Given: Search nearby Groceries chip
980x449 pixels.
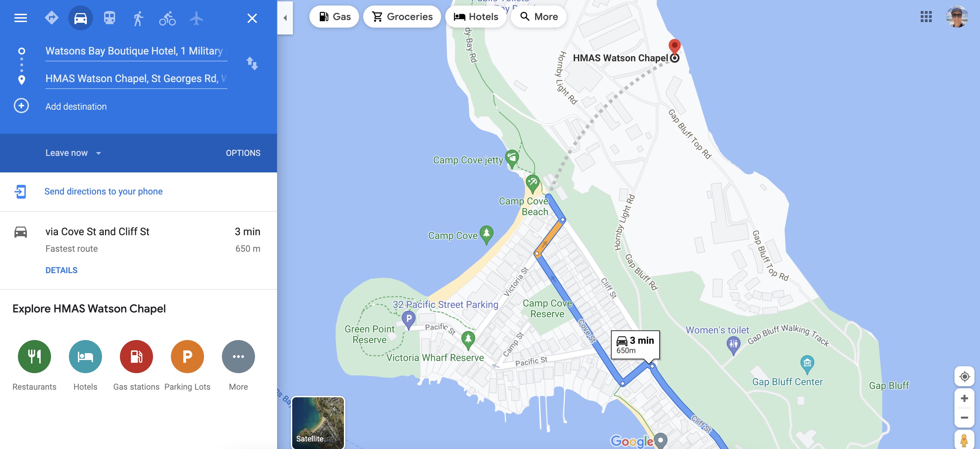Looking at the screenshot, I should point(402,17).
